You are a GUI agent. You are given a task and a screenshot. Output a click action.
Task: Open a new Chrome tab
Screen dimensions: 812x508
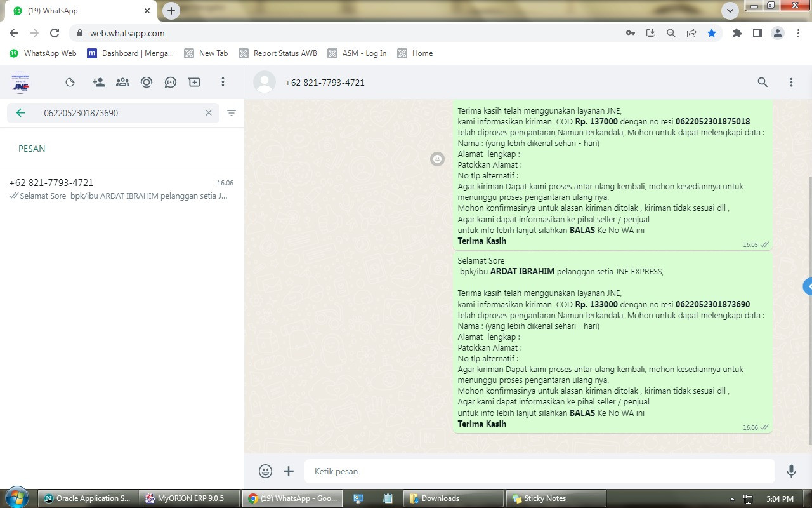coord(171,11)
